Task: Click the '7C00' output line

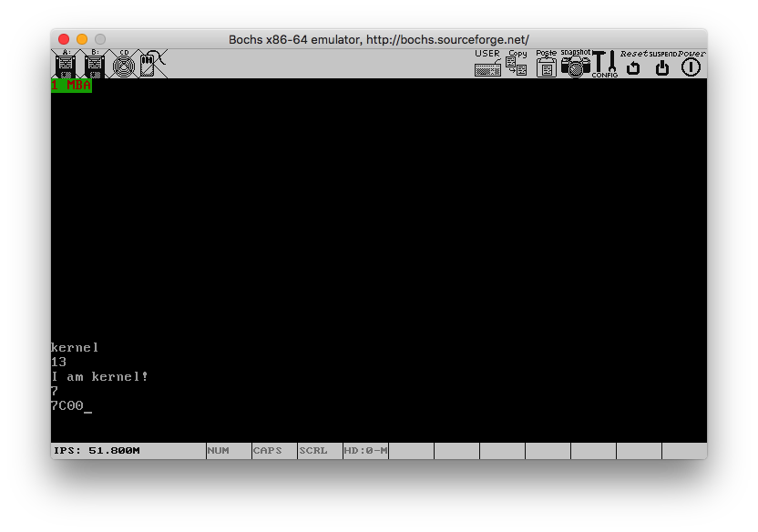Action: 67,405
